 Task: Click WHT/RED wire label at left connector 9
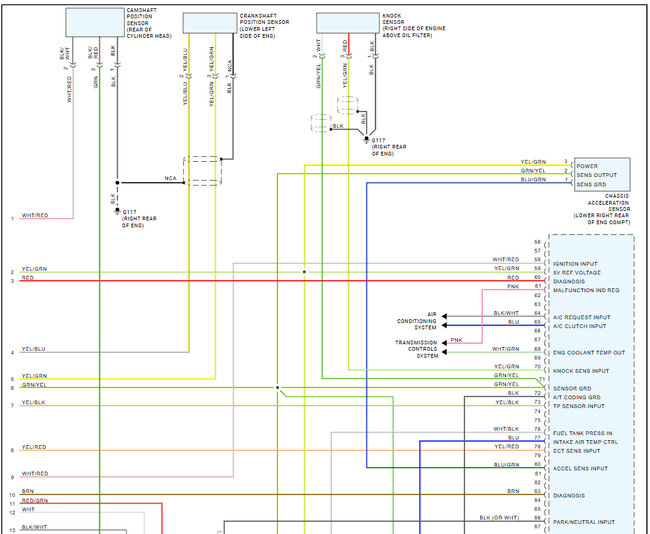pos(35,473)
